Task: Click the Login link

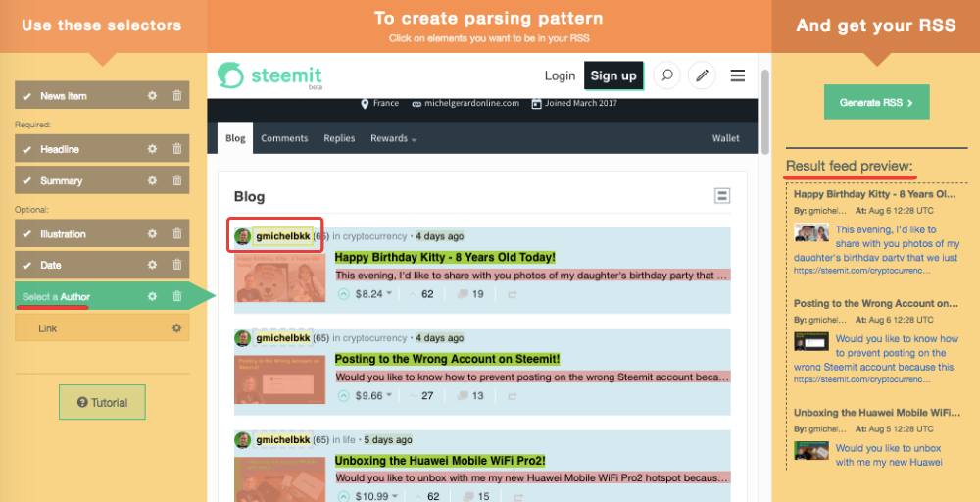Action: (560, 75)
